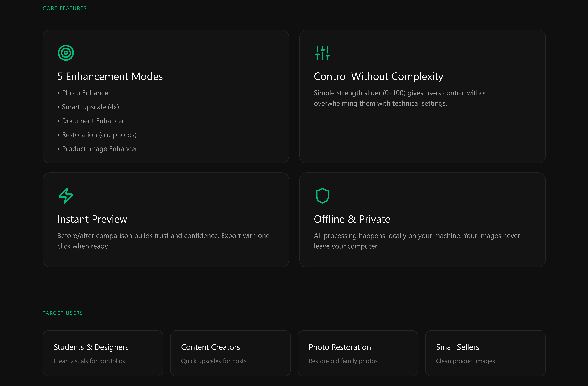Click Photo Enhancer list item
This screenshot has height=386, width=588.
[x=86, y=93]
